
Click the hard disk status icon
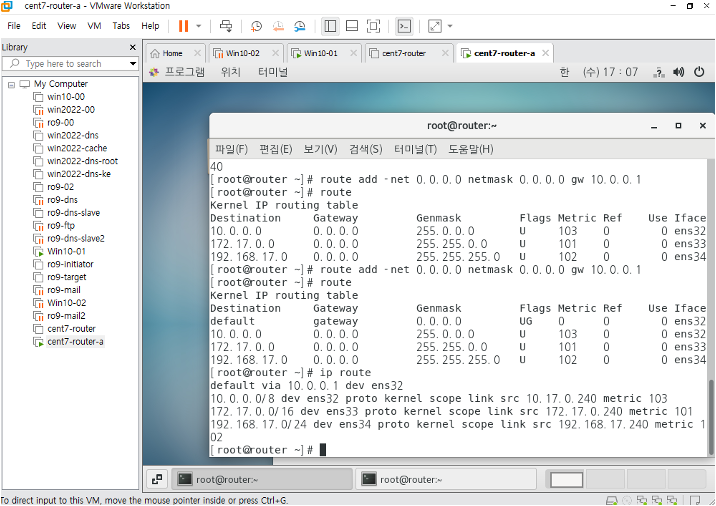click(611, 501)
